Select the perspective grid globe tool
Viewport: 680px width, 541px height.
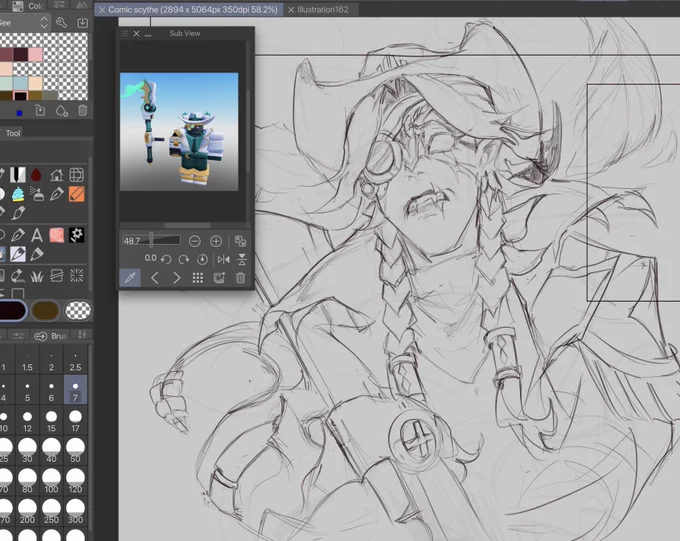click(76, 175)
